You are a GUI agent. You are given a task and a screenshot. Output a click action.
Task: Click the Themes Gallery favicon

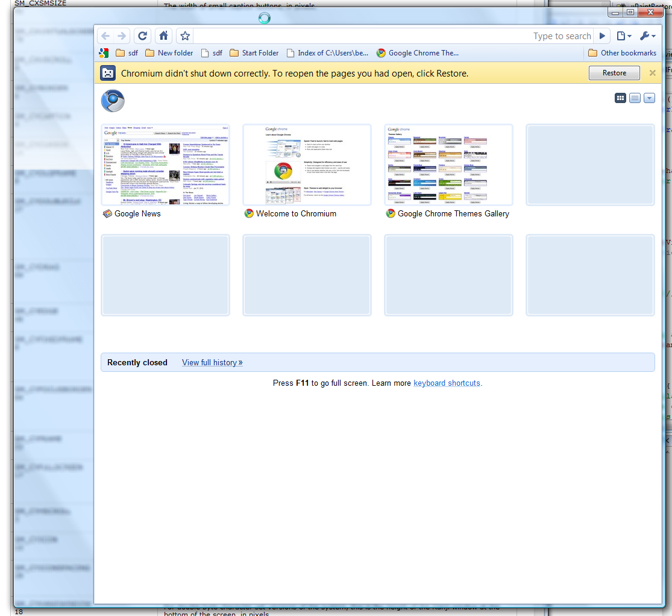tap(391, 213)
